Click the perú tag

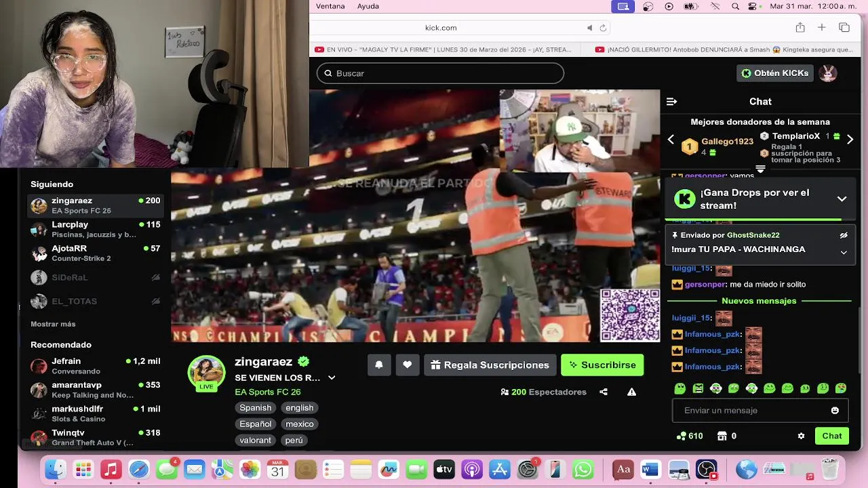294,440
